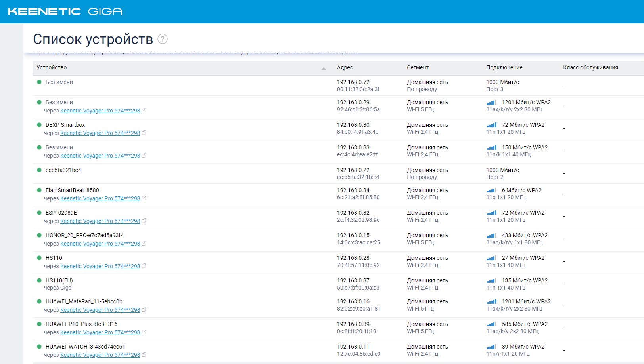Click MAC address 14:3c:c3:ac:ca:25
This screenshot has width=644, height=364.
tap(358, 242)
